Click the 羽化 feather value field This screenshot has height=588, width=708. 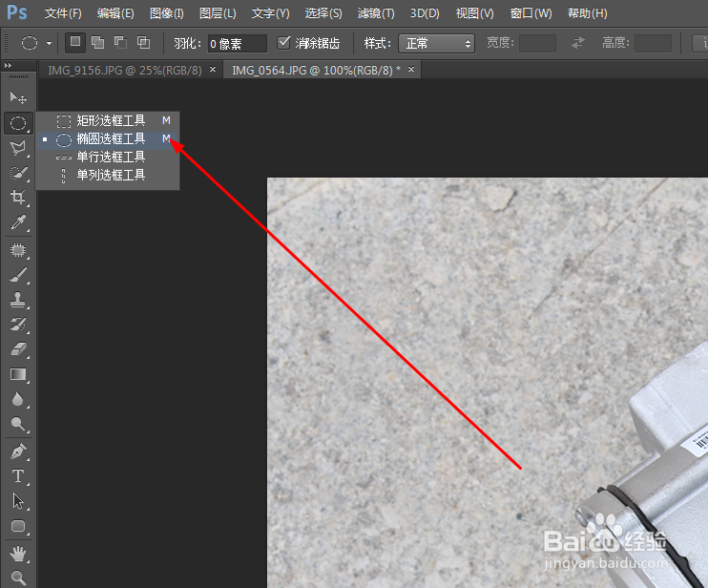tap(237, 44)
